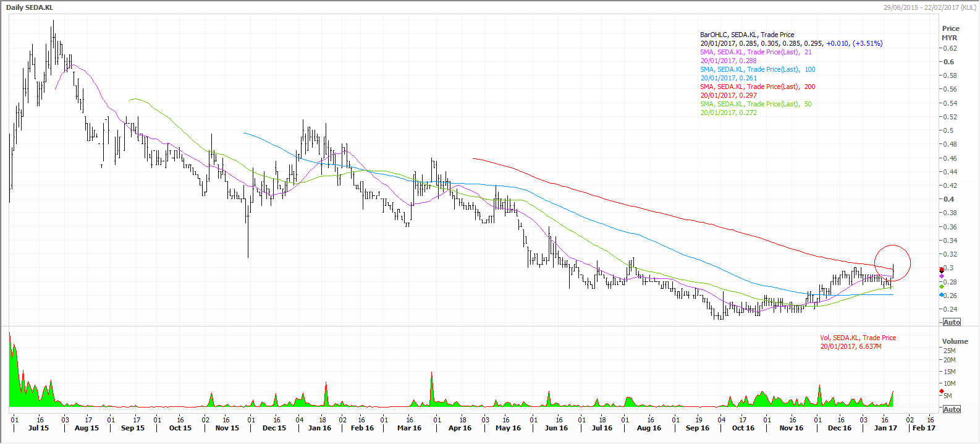
Task: Click the Jan 17 label on time axis
Action: pos(885,428)
